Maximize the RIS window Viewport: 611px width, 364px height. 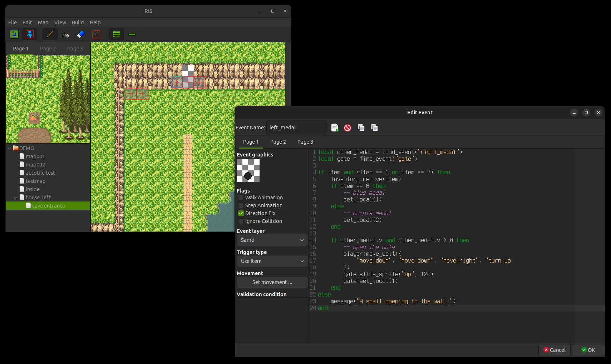click(x=273, y=11)
